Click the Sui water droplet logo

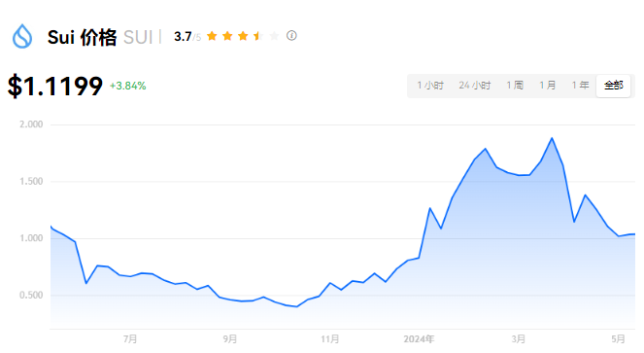click(22, 36)
